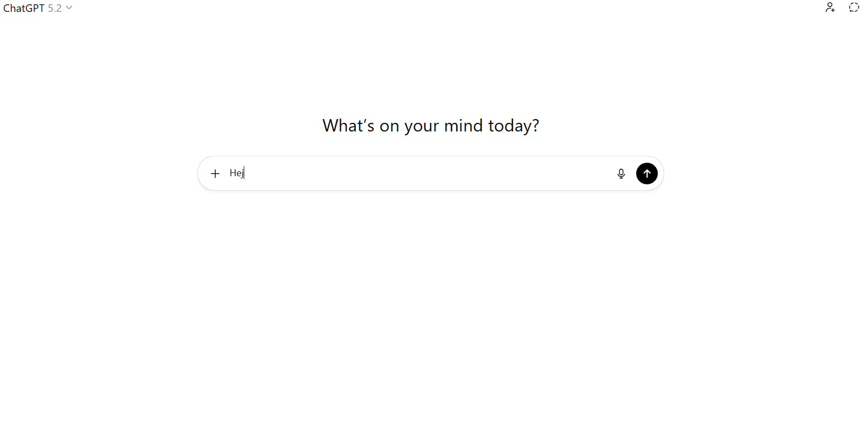This screenshot has width=868, height=437.
Task: Place cursor on the typed word "Hej"
Action: click(236, 173)
